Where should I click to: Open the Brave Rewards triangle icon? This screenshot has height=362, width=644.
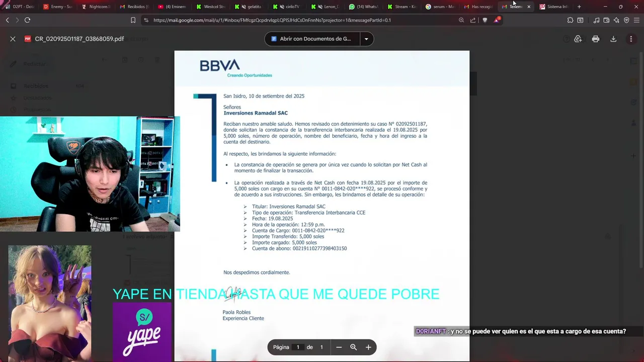pyautogui.click(x=497, y=20)
